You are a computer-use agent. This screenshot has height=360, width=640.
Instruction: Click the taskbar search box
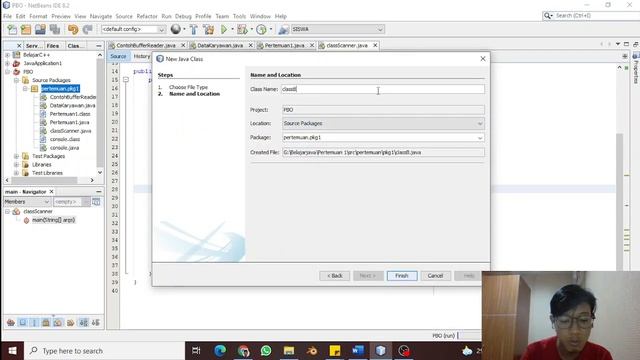pos(104,351)
